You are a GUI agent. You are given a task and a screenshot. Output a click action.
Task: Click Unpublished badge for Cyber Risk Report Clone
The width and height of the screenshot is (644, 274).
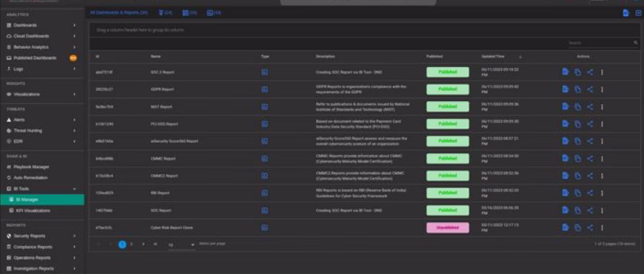(x=447, y=228)
